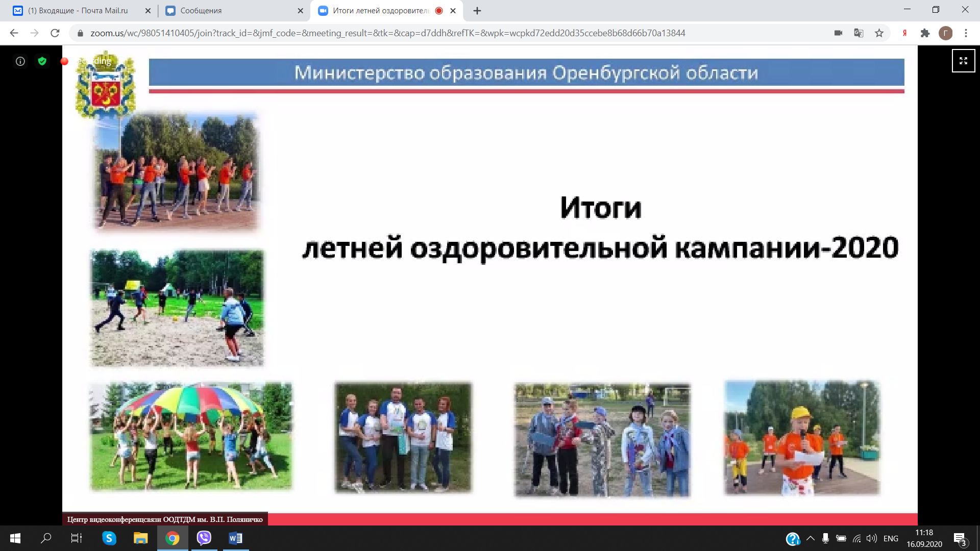Click the Министерство образования Оренбургской области header

pyautogui.click(x=526, y=72)
